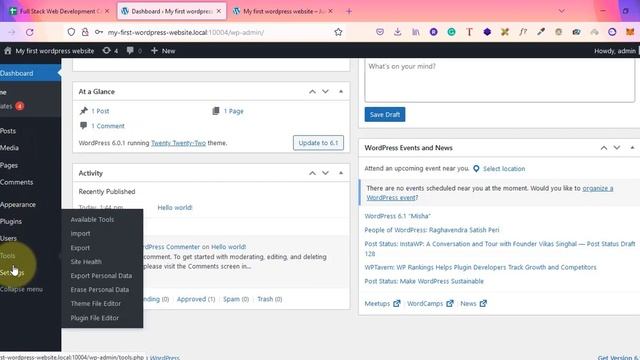This screenshot has width=640, height=360.
Task: Click the page icon beside 1 Page
Action: 216,111
